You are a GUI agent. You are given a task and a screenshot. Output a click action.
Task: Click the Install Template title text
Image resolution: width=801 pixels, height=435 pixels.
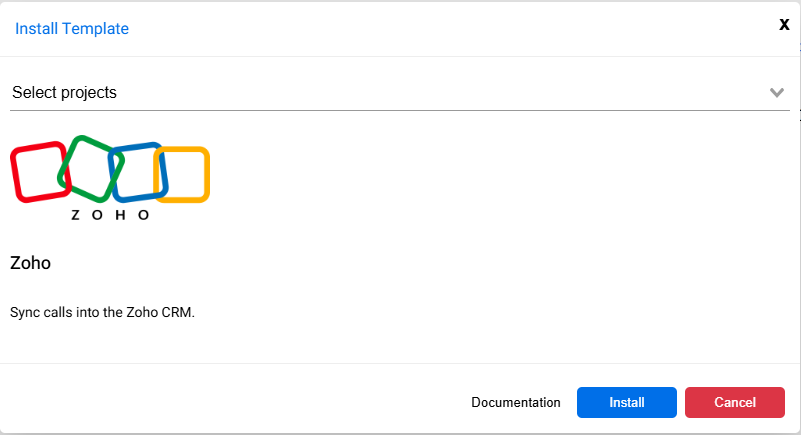pyautogui.click(x=72, y=29)
